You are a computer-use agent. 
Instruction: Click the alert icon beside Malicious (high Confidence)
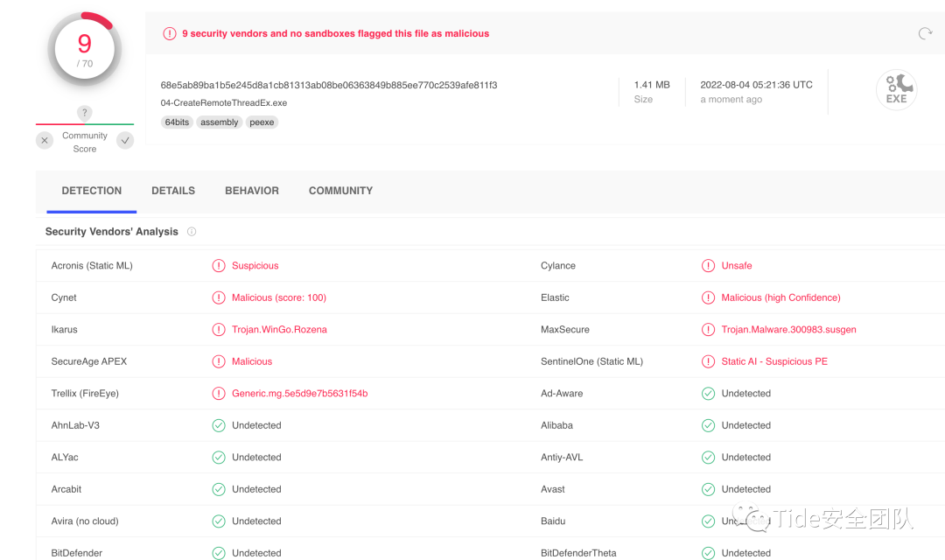click(708, 297)
